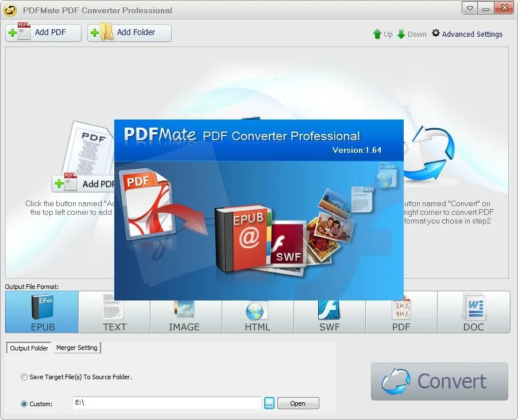Click the "Output File Format:" label

pos(32,287)
